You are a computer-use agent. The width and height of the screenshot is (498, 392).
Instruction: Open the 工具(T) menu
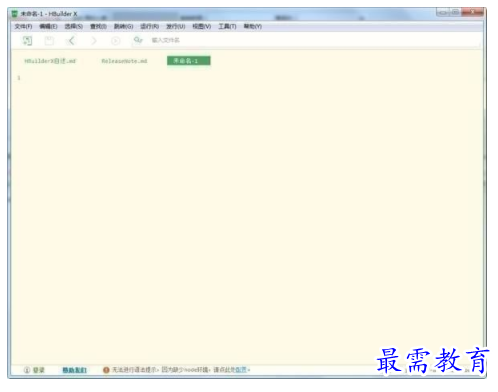tap(227, 26)
